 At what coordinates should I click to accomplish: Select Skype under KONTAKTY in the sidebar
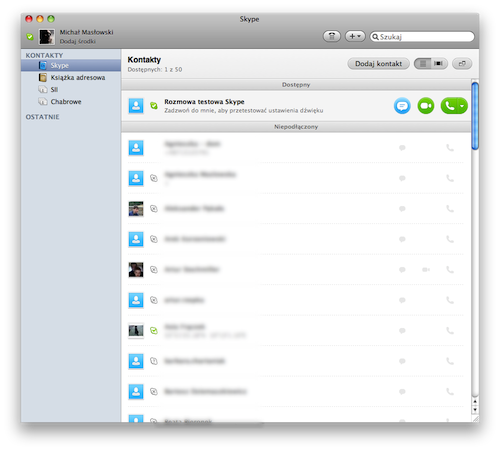(71, 65)
